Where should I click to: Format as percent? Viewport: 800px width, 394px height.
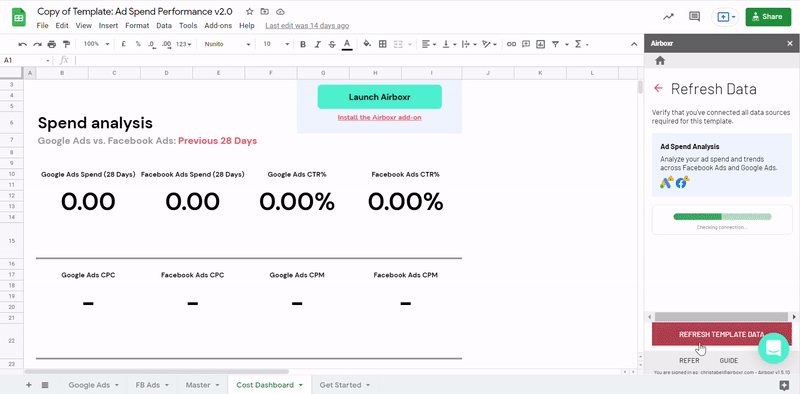click(138, 44)
